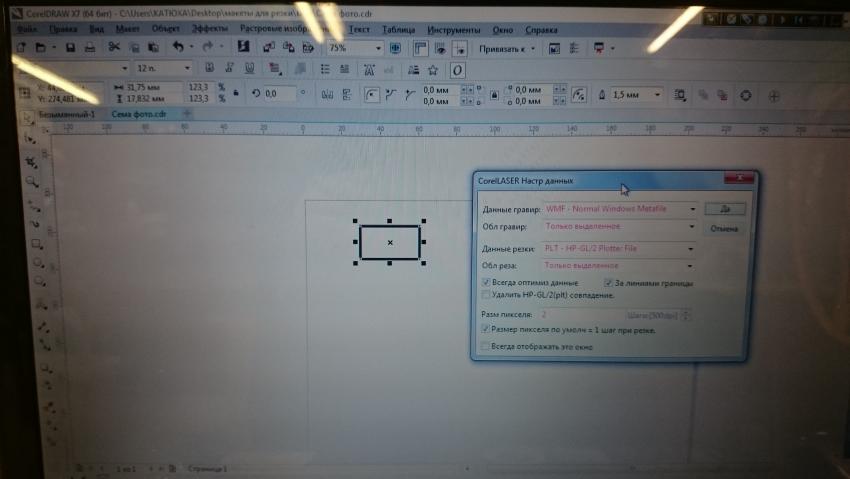This screenshot has height=479, width=850.
Task: Toggle 'За линиями границы' checkbox
Action: pyautogui.click(x=608, y=283)
